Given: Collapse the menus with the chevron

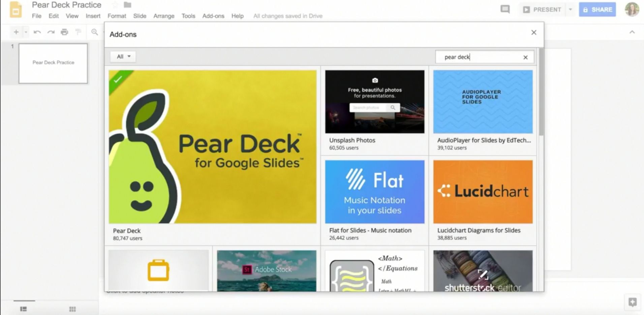Looking at the screenshot, I should 632,32.
